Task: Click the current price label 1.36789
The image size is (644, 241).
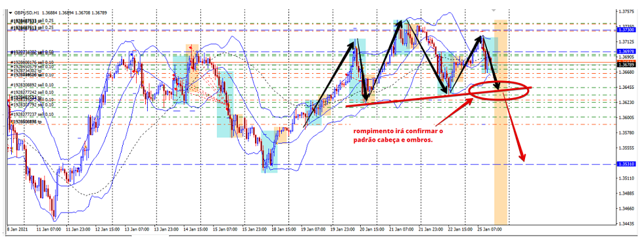Action: point(625,65)
